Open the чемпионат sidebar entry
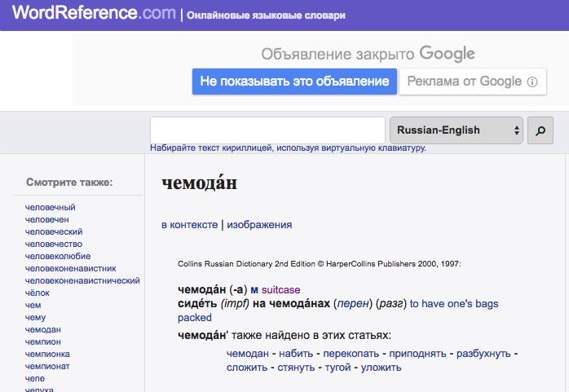The width and height of the screenshot is (569, 392). 46,366
